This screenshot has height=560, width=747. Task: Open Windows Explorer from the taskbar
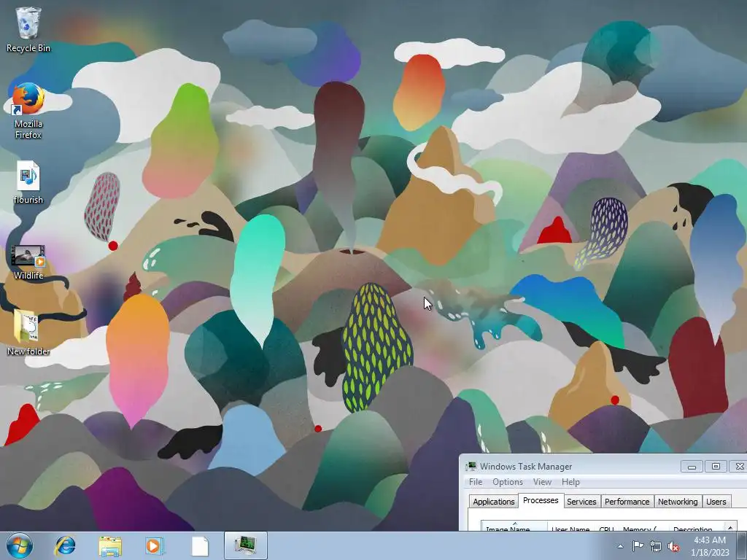pos(109,545)
